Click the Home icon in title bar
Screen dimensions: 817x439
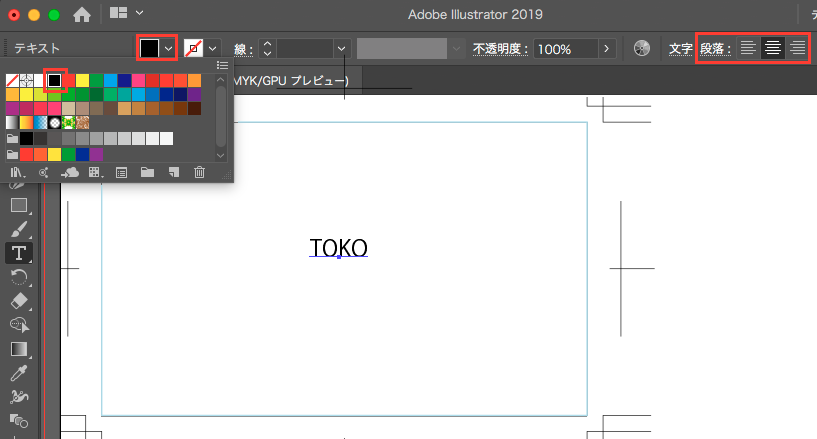point(82,14)
